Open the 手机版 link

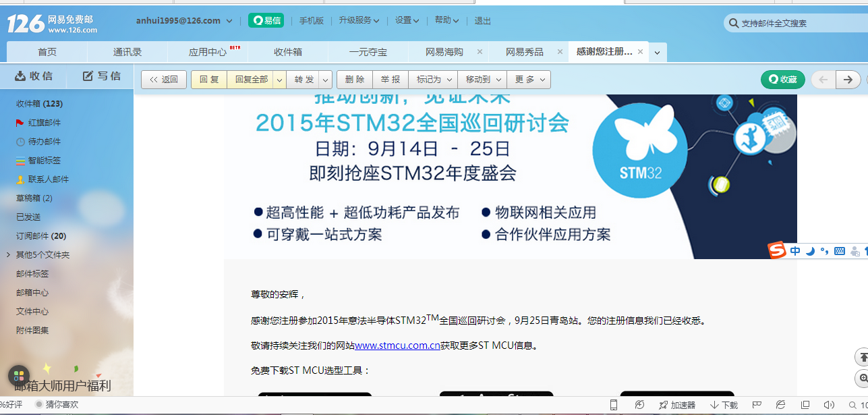click(x=312, y=21)
